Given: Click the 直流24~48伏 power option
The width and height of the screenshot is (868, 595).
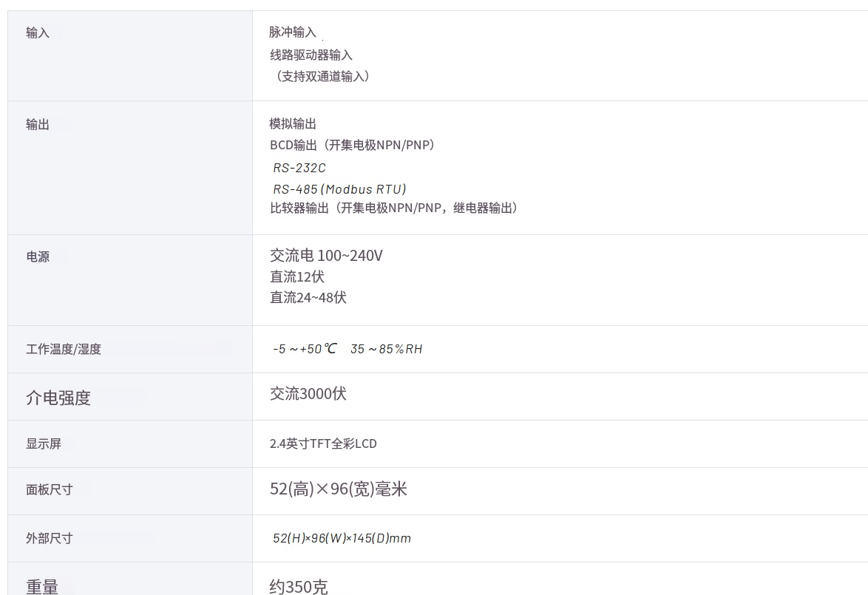Looking at the screenshot, I should pyautogui.click(x=308, y=298).
